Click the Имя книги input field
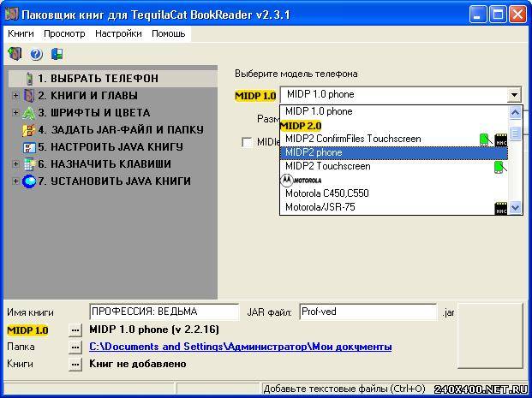Viewport: 532px width, 398px height. coord(164,312)
